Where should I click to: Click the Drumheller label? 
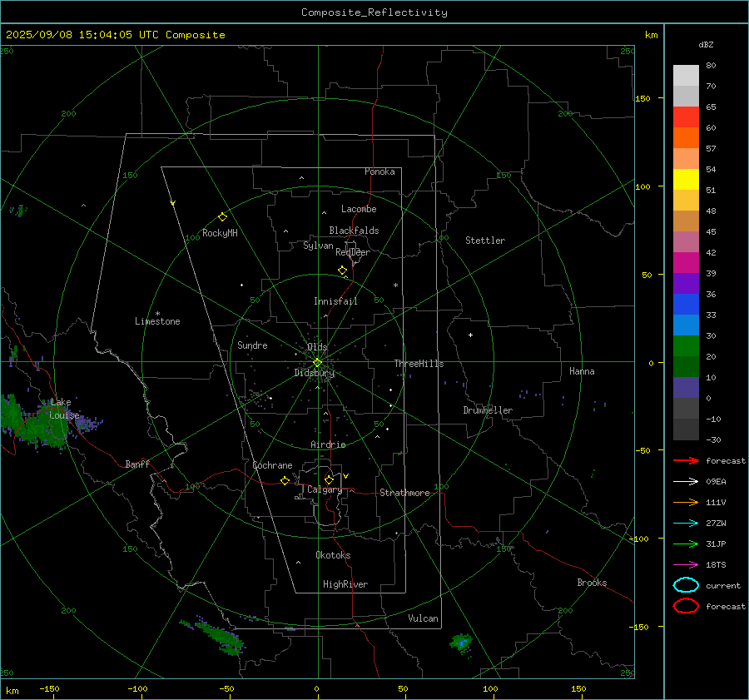point(488,410)
